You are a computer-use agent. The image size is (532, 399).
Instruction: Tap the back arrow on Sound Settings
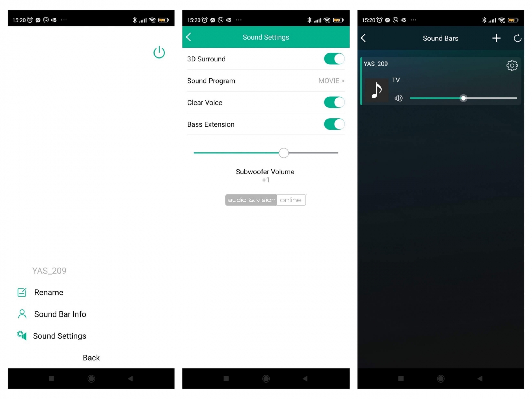pos(189,37)
